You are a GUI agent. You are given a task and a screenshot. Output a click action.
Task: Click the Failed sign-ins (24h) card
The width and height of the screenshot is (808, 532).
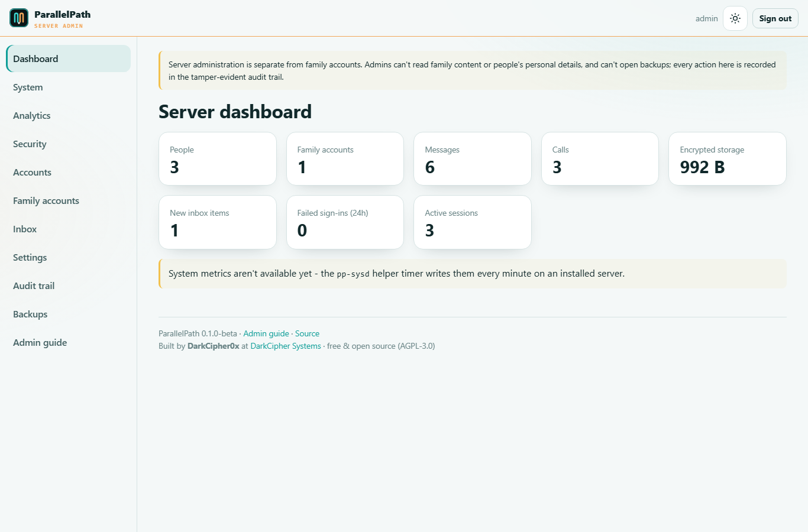coord(345,222)
